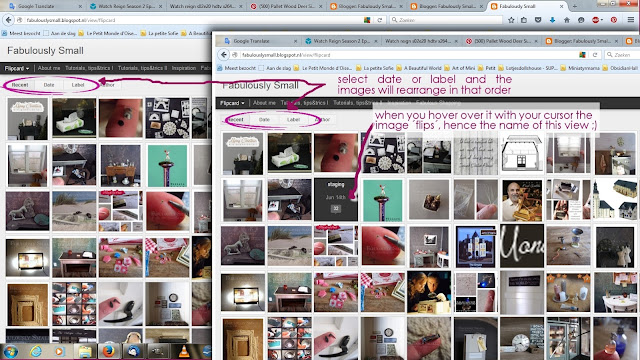Open File Explorer from the taskbar
Viewport: 640px width, 360px height.
click(85, 351)
